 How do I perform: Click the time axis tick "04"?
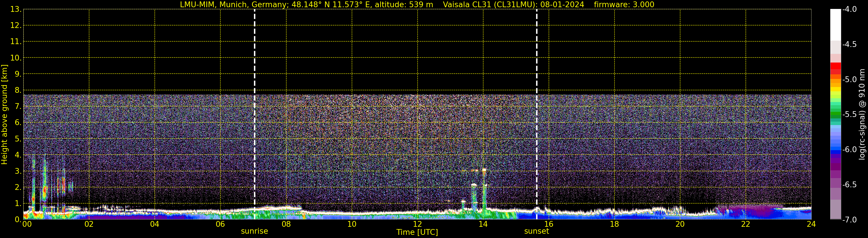pyautogui.click(x=155, y=224)
